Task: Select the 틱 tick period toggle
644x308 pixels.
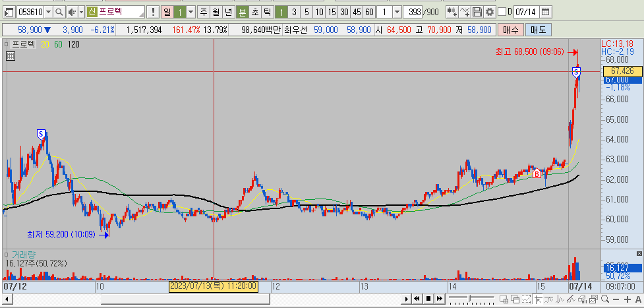Action: tap(268, 12)
